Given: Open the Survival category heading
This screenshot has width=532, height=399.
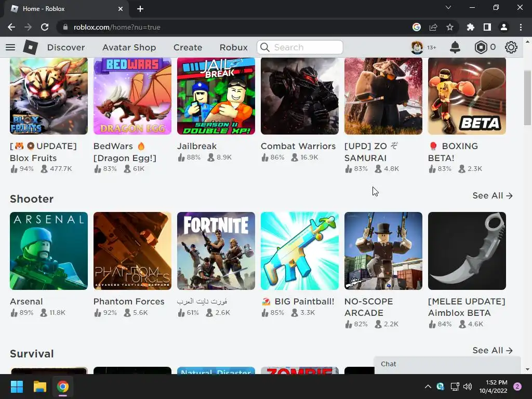Looking at the screenshot, I should click(32, 353).
